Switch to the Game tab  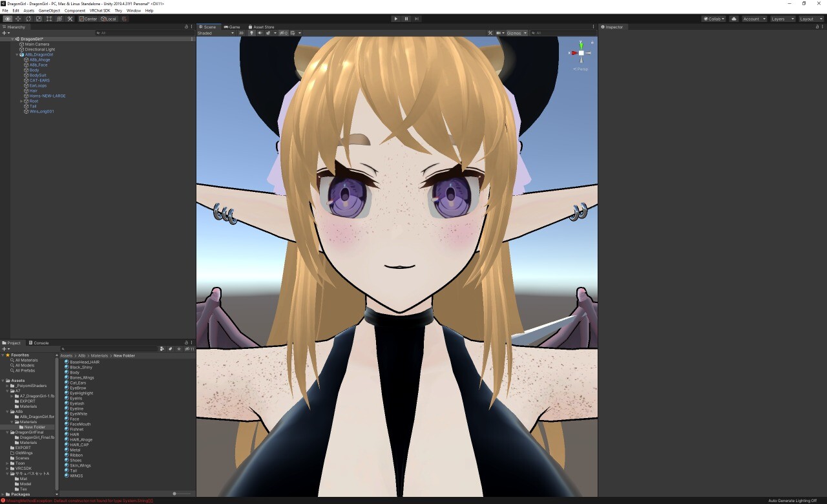click(x=231, y=26)
